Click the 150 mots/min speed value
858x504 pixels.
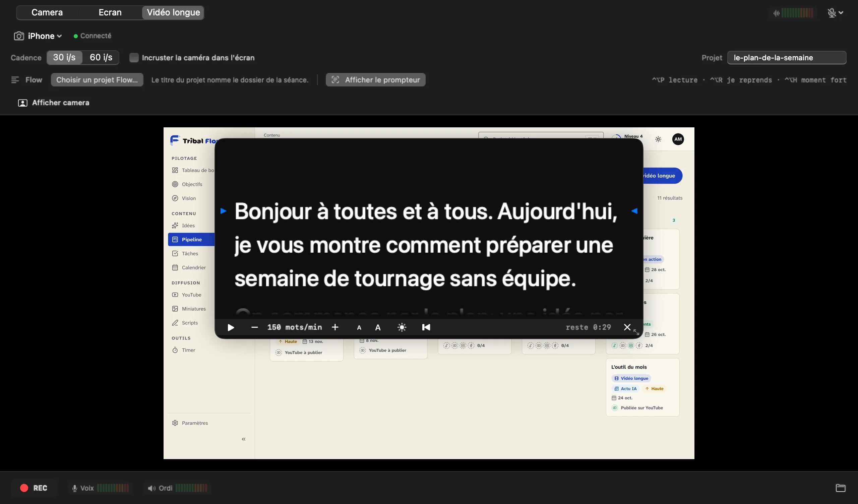pyautogui.click(x=295, y=327)
